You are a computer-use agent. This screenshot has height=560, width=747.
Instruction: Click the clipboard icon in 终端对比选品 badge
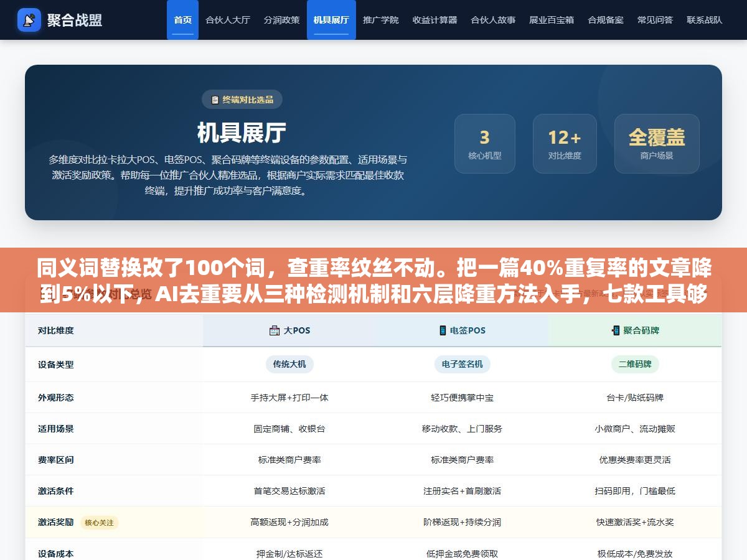coord(215,100)
